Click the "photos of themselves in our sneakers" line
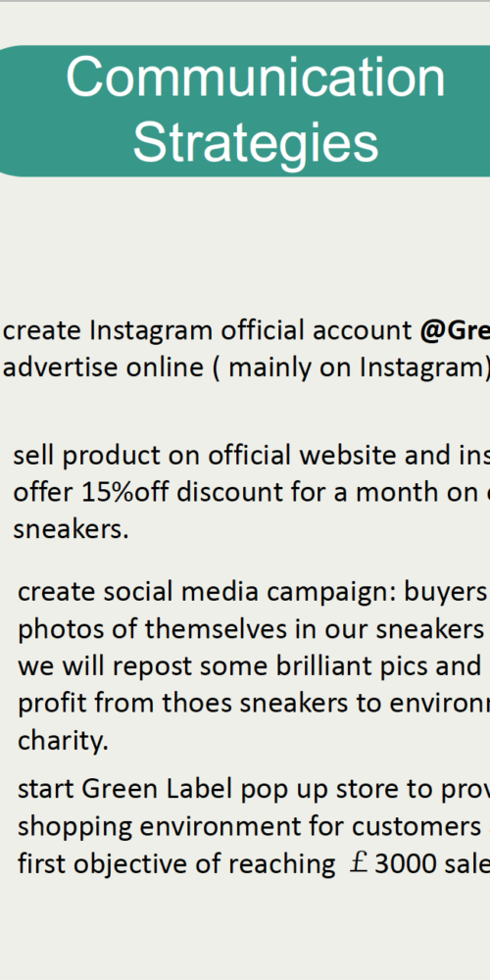This screenshot has height=980, width=490. coord(253,629)
